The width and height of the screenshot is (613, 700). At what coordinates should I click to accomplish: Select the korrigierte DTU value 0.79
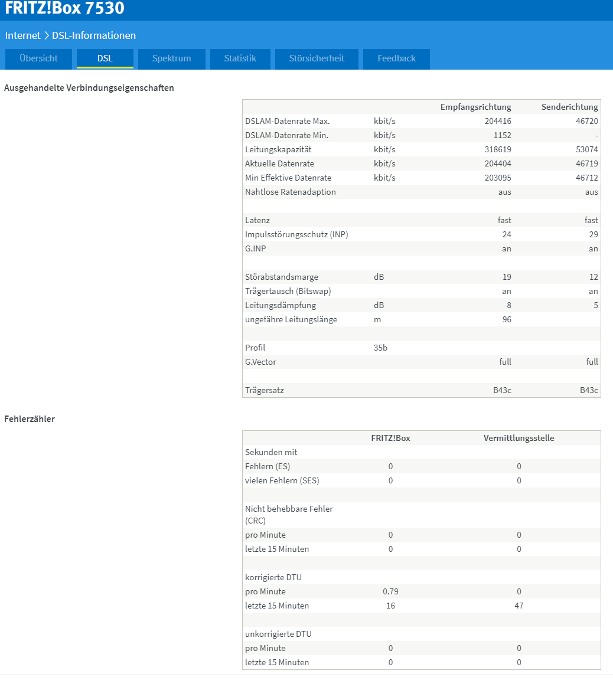pos(390,592)
